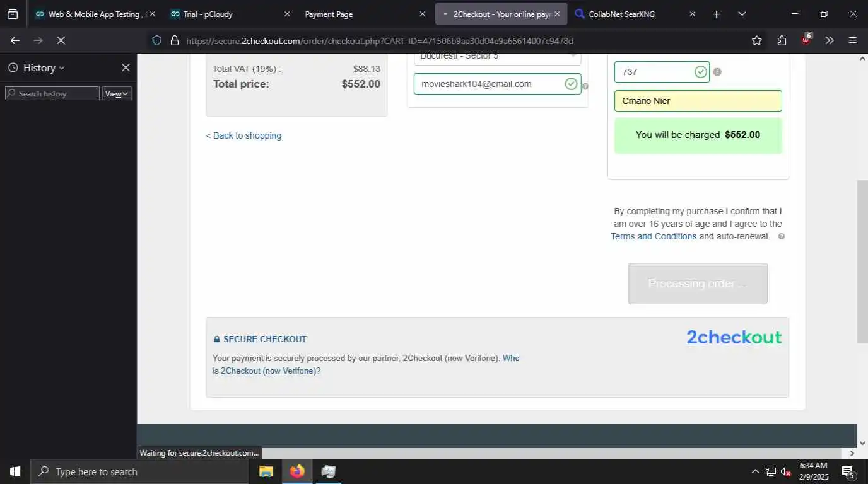Show more tools overflow chevron

[830, 40]
